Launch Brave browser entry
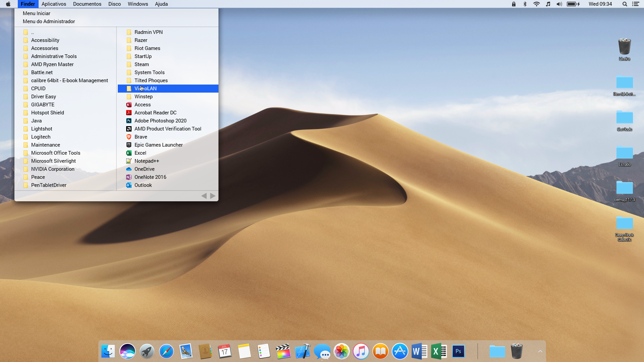644x362 pixels. [168, 137]
